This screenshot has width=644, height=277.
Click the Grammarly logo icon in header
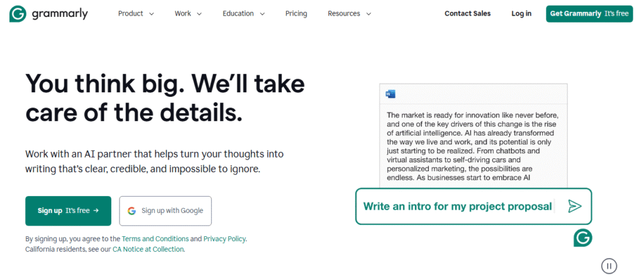[18, 14]
